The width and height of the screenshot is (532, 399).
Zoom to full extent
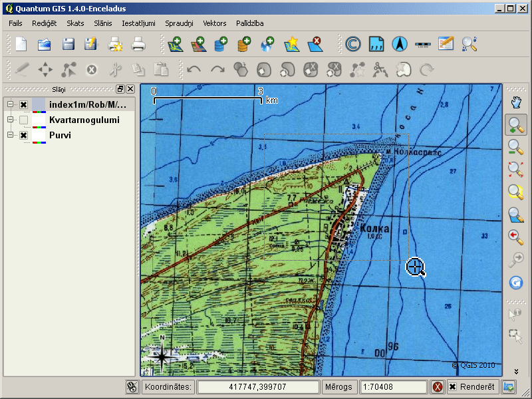[x=516, y=170]
